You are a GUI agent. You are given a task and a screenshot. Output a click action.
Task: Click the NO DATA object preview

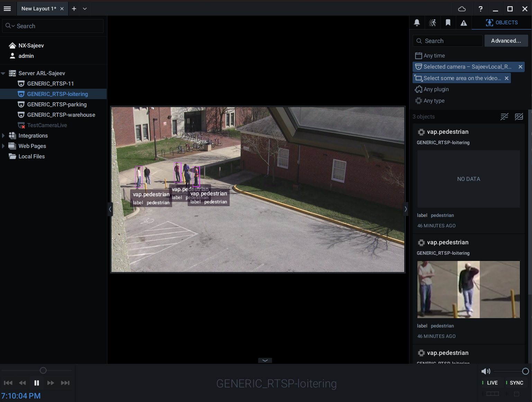coord(469,179)
